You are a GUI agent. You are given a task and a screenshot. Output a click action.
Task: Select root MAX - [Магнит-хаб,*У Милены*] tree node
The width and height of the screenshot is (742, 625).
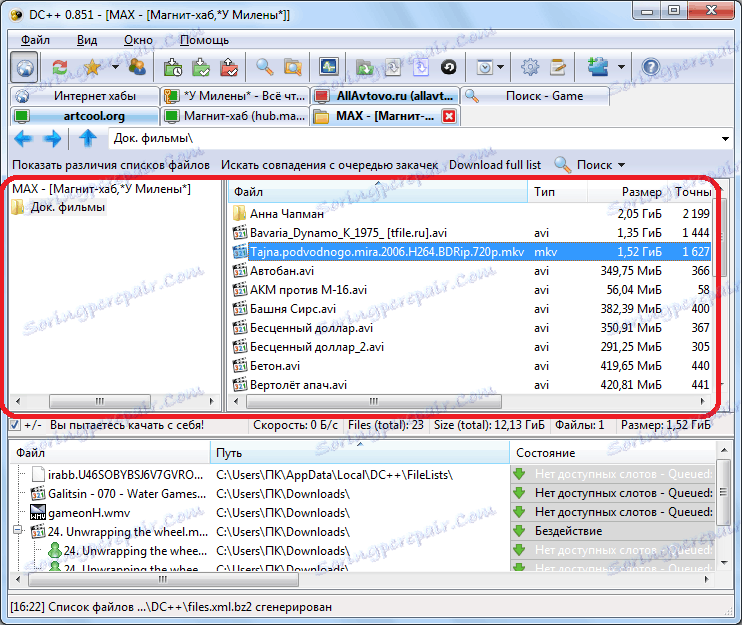[101, 189]
